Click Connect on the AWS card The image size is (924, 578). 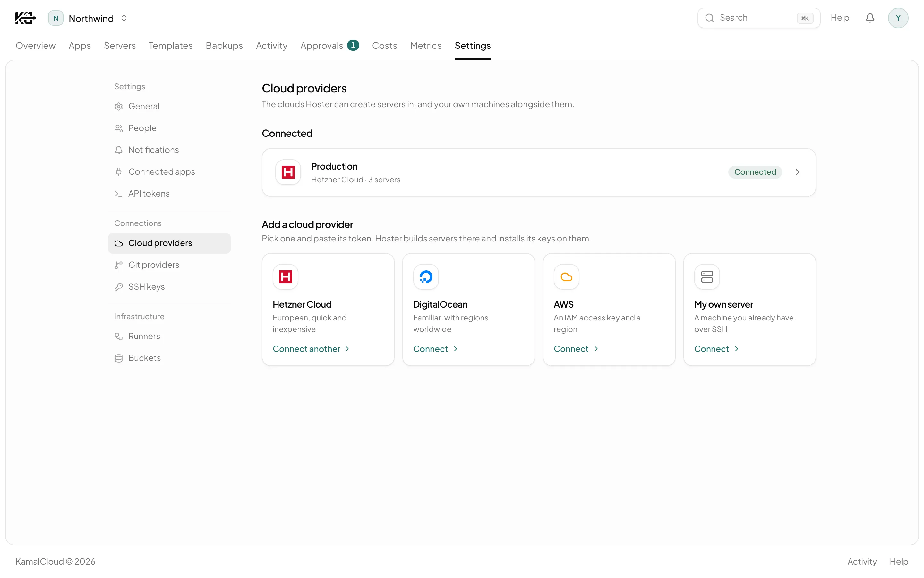click(576, 349)
